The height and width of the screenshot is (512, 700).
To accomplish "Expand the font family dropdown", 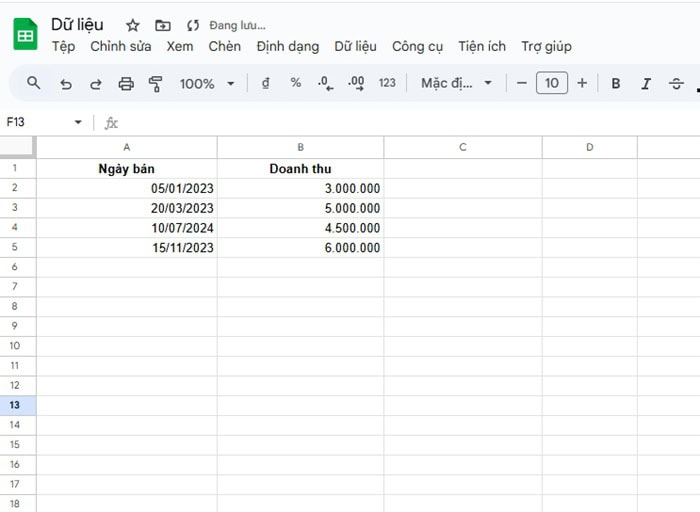I will point(457,84).
